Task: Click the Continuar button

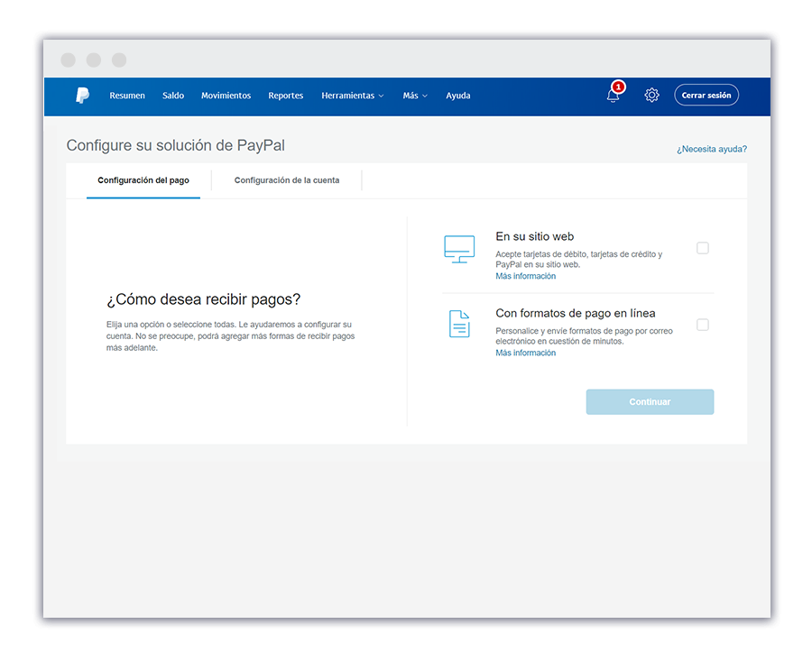Action: pos(650,402)
